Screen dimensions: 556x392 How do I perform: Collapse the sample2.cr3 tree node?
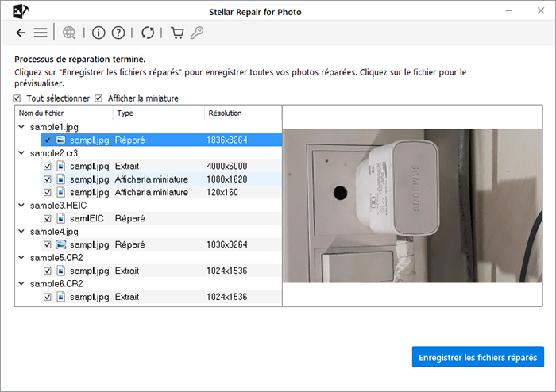[21, 153]
